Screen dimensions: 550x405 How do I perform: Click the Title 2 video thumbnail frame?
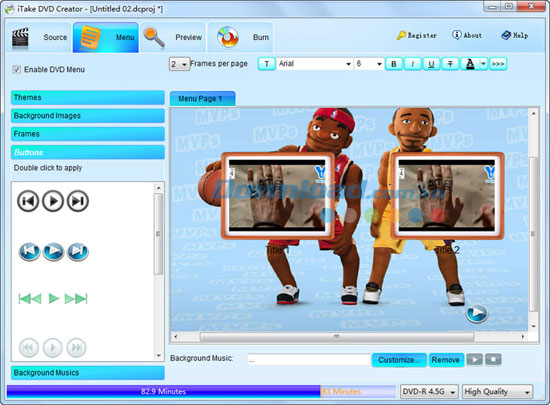pyautogui.click(x=448, y=196)
